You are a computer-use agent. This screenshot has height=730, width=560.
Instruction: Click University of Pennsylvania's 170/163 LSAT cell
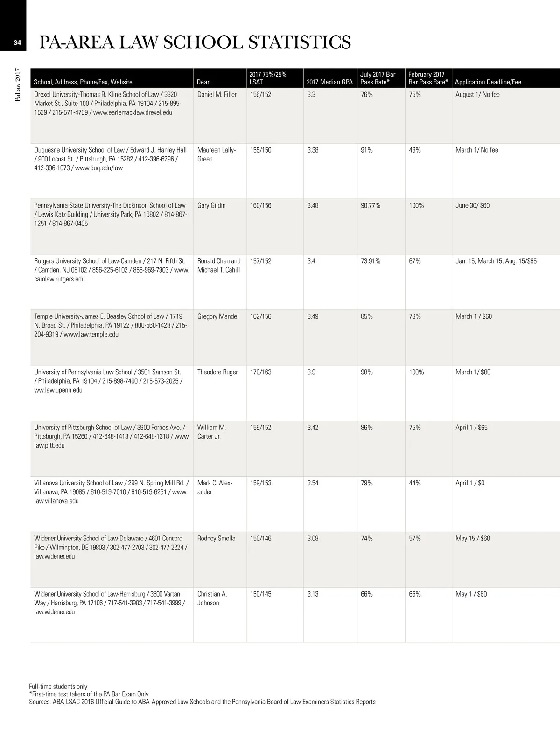[x=260, y=372]
